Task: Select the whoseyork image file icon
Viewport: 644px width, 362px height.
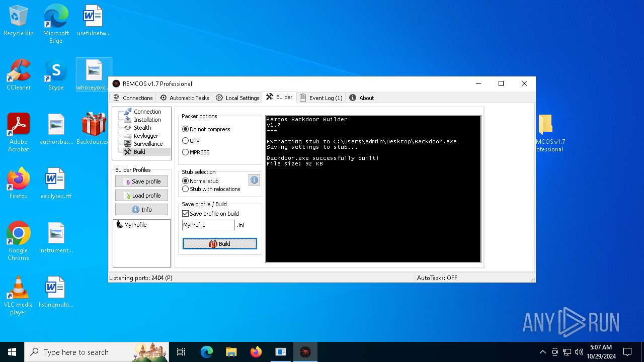Action: (94, 75)
